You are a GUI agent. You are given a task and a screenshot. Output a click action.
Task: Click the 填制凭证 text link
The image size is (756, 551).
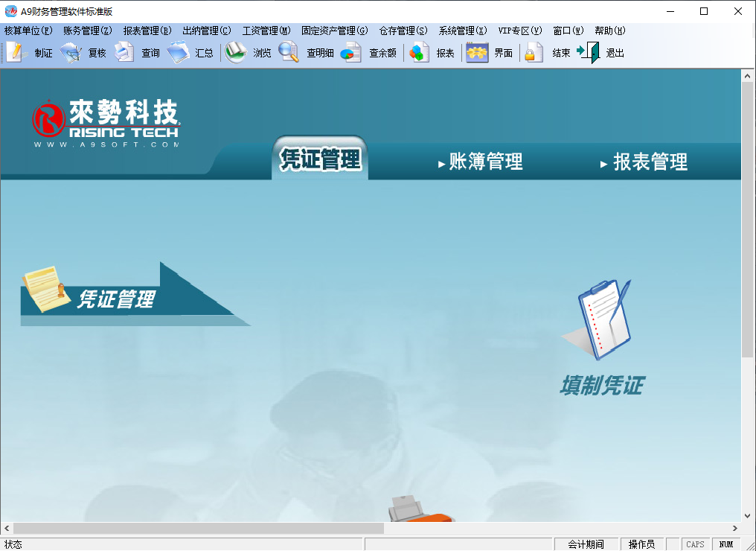(602, 385)
